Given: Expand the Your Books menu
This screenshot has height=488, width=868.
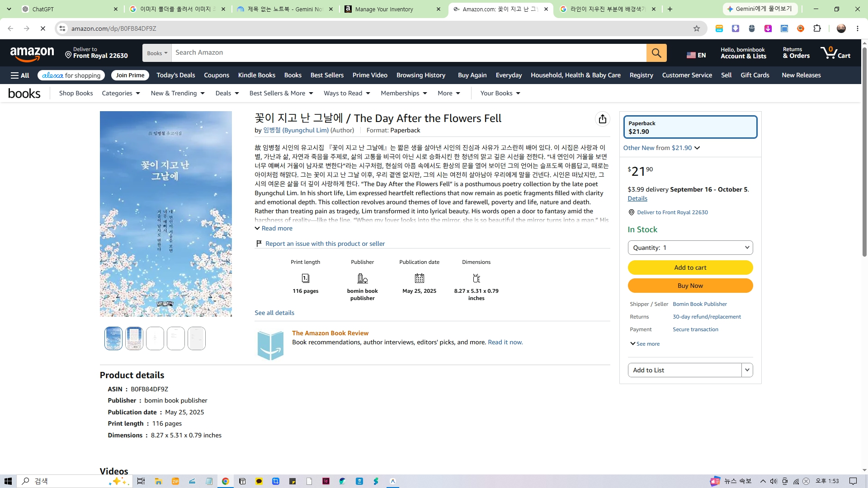Looking at the screenshot, I should point(500,94).
